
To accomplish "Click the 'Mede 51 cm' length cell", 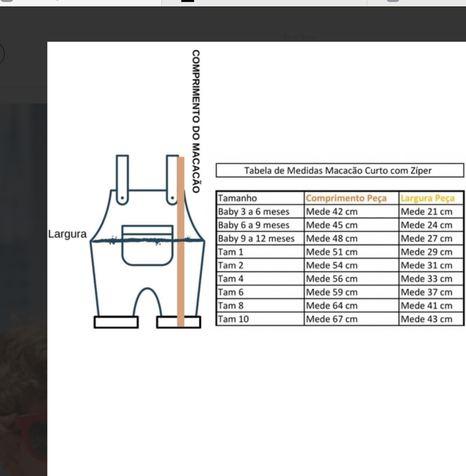I will [351, 252].
